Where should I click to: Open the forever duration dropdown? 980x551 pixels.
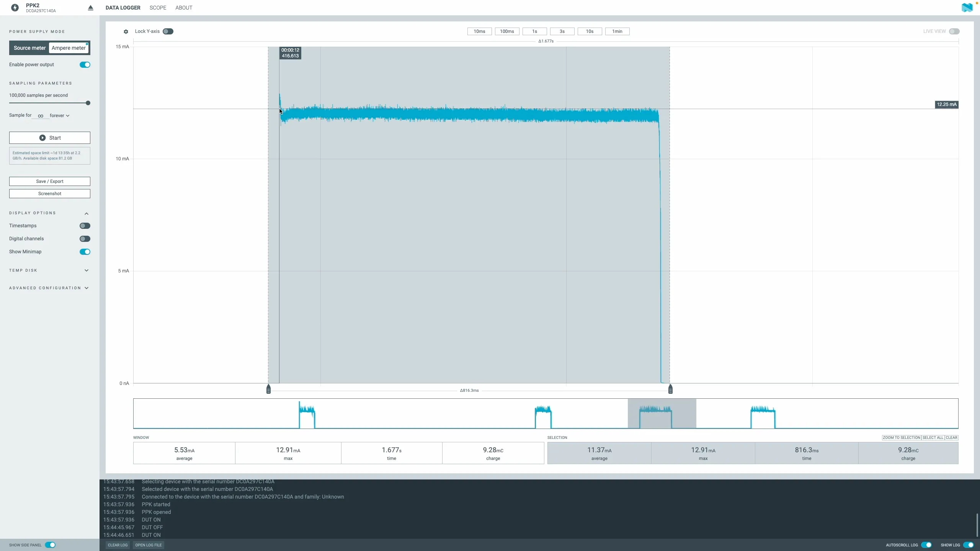pos(60,116)
